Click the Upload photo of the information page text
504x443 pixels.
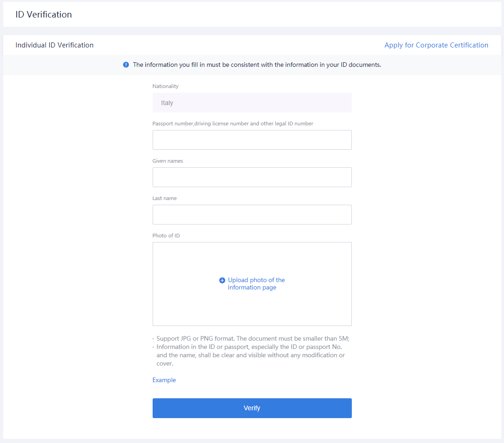[256, 284]
